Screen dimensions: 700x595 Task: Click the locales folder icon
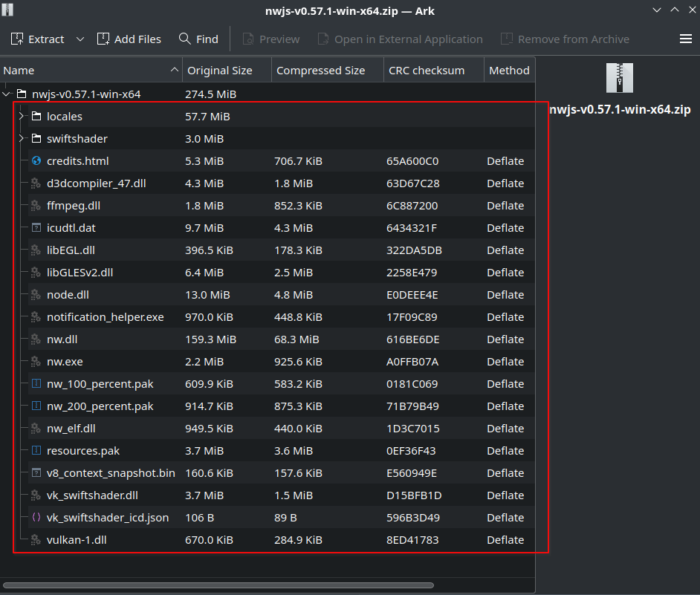pos(36,116)
